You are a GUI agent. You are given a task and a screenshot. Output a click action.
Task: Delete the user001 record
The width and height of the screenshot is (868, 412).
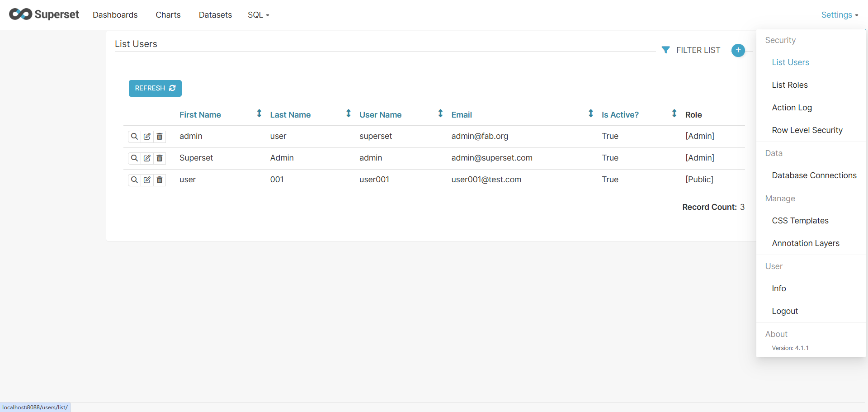[x=160, y=180]
